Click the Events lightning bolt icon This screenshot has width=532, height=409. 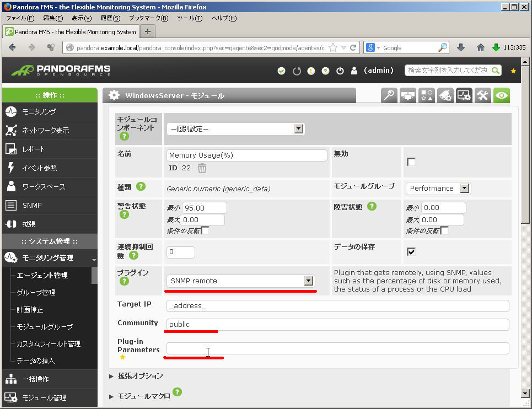[x=11, y=168]
